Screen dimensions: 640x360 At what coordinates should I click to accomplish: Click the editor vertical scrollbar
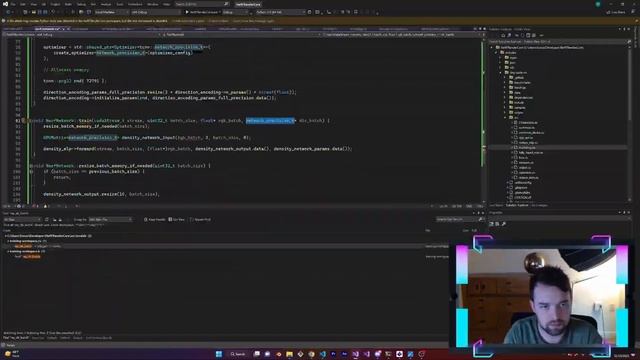pos(484,120)
